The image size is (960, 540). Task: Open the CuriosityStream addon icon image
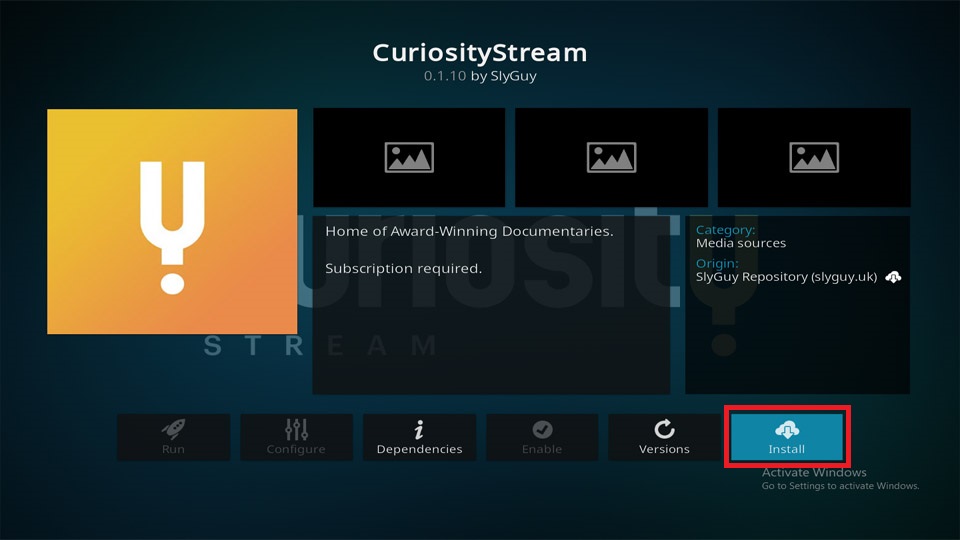click(x=172, y=222)
